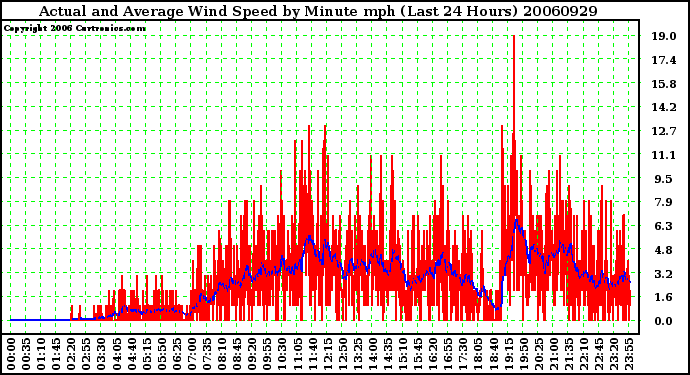
Task: Click the 16:55 time label
Action: click(448, 354)
